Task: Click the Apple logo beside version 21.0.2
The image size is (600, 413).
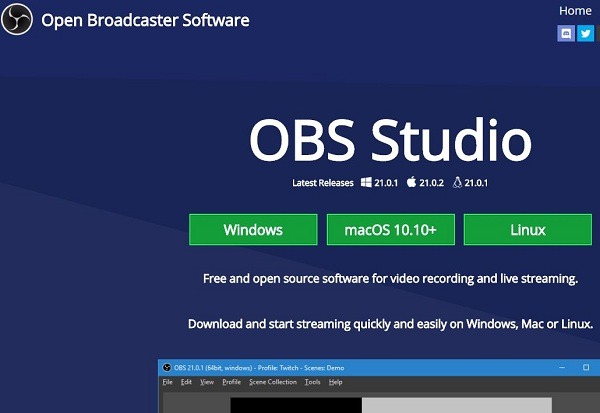Action: coord(411,182)
